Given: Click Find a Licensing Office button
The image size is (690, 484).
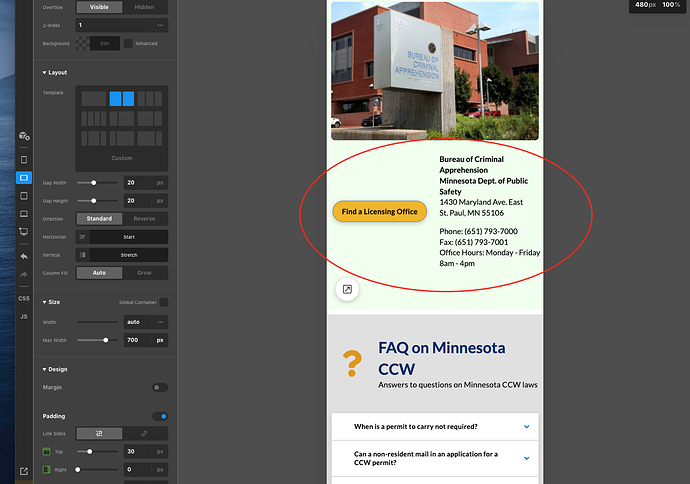Looking at the screenshot, I should (x=379, y=212).
